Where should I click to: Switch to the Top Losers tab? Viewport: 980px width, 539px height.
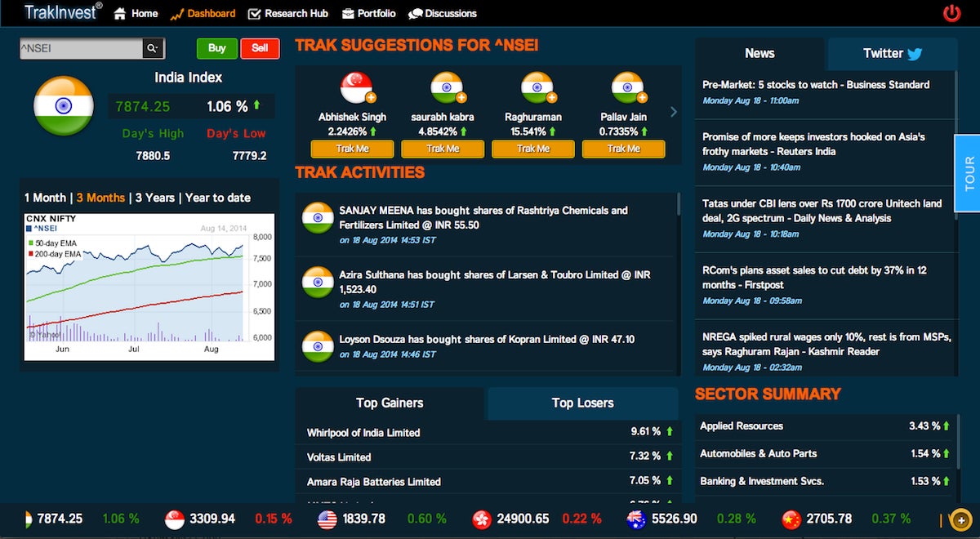tap(582, 403)
